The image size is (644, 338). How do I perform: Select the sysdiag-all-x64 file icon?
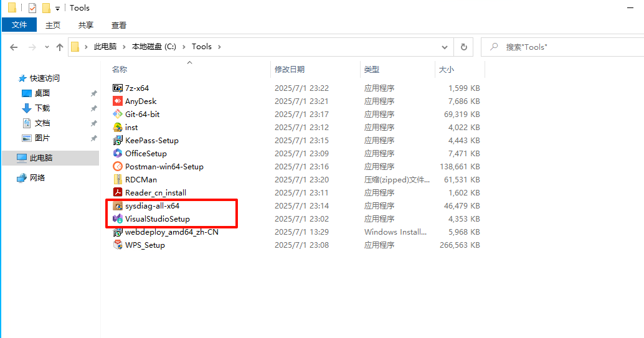[x=118, y=206]
